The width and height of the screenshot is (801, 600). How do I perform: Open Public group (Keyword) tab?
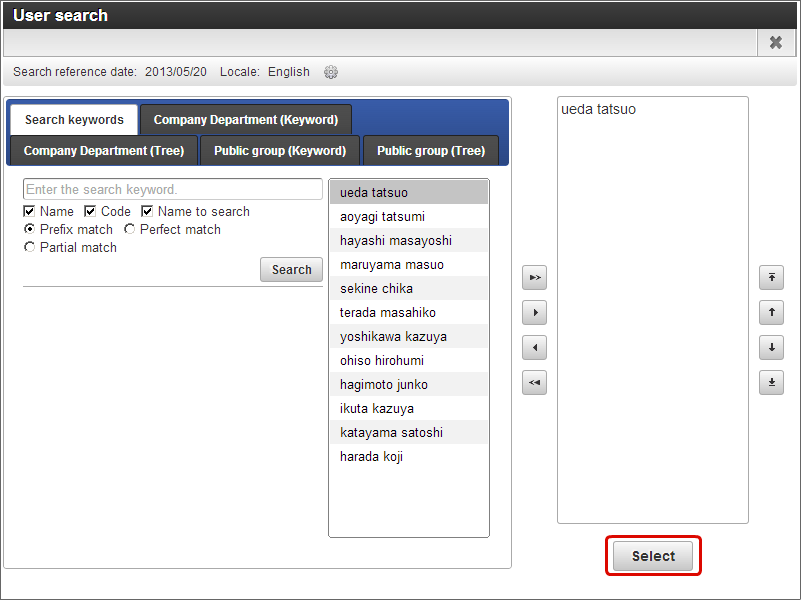click(x=280, y=151)
